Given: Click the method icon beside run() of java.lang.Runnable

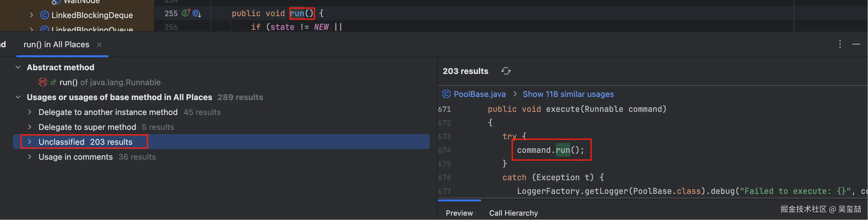Looking at the screenshot, I should tap(43, 82).
